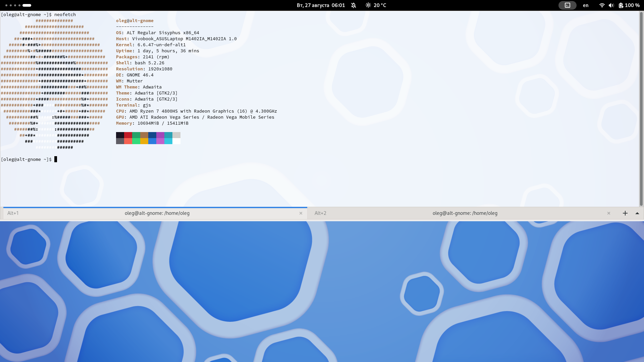
Task: Click the 'CPU: AMD Ryzen 7 4800HS' line
Action: [197, 111]
